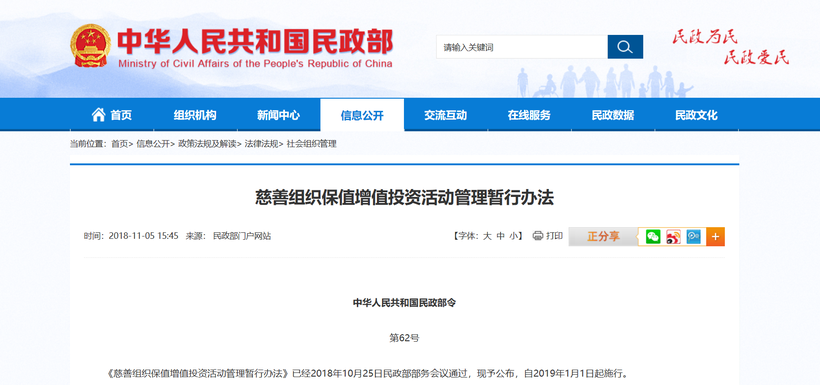Viewport: 820px width, 385px height.
Task: Share via the red Weibo icon
Action: pos(674,237)
